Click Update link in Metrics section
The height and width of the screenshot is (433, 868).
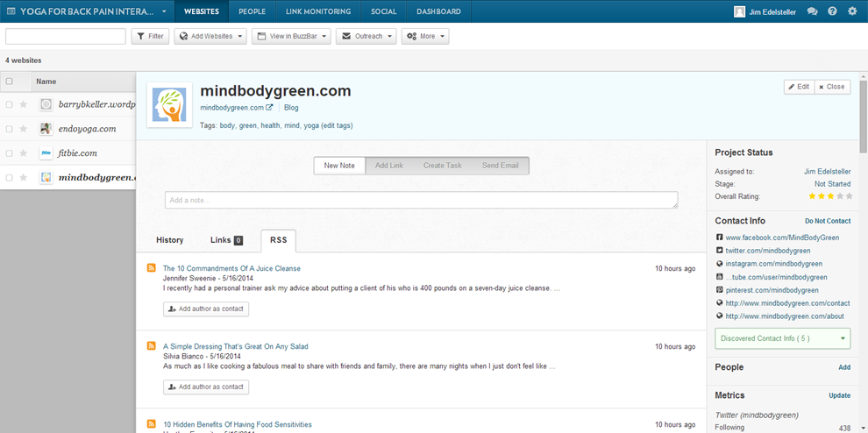coord(839,395)
